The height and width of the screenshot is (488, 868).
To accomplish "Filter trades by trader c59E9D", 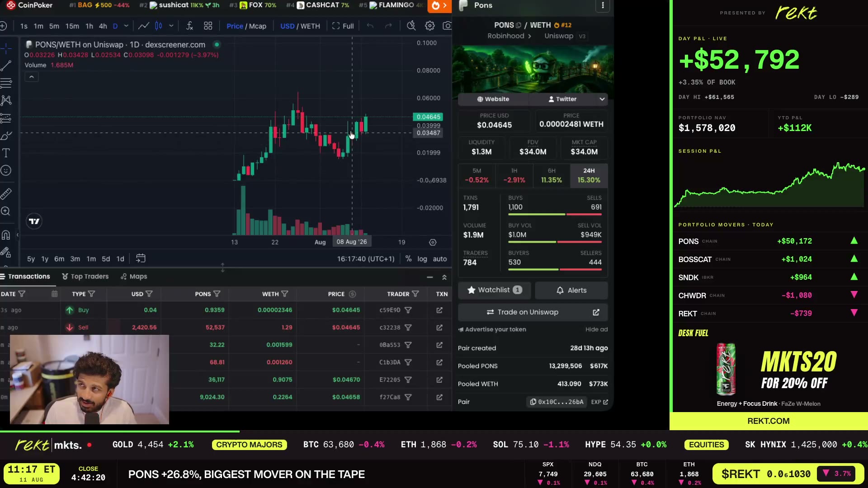I will (408, 310).
